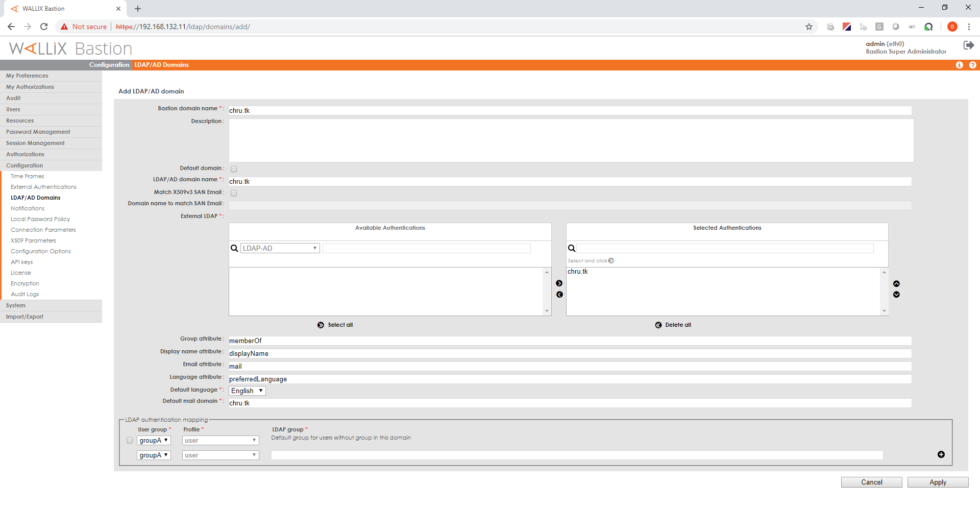Viewport: 980px width, 531px height.
Task: Expand the Default language dropdown
Action: coord(247,391)
